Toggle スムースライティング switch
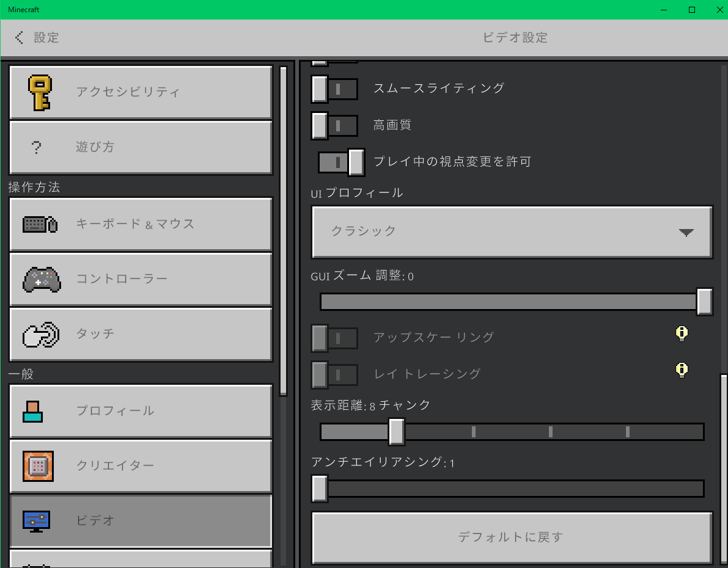Screen dimensions: 728x568 click(334, 89)
